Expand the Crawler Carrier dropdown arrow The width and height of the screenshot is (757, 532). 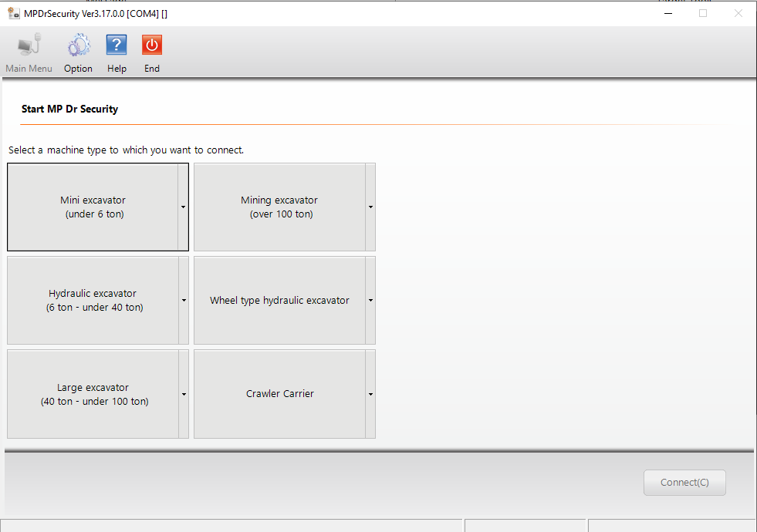coord(370,394)
